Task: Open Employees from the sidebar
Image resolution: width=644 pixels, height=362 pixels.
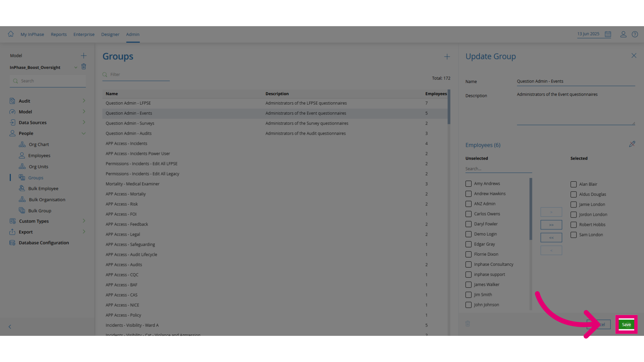Action: click(39, 156)
